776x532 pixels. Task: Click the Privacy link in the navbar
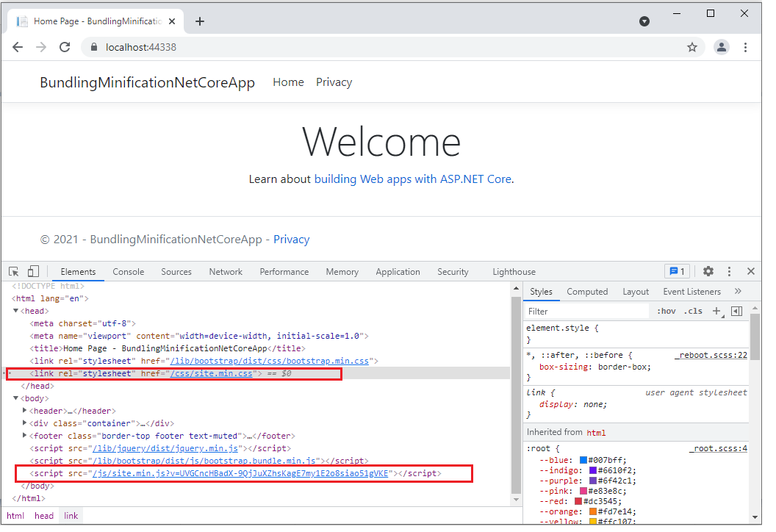(x=334, y=82)
